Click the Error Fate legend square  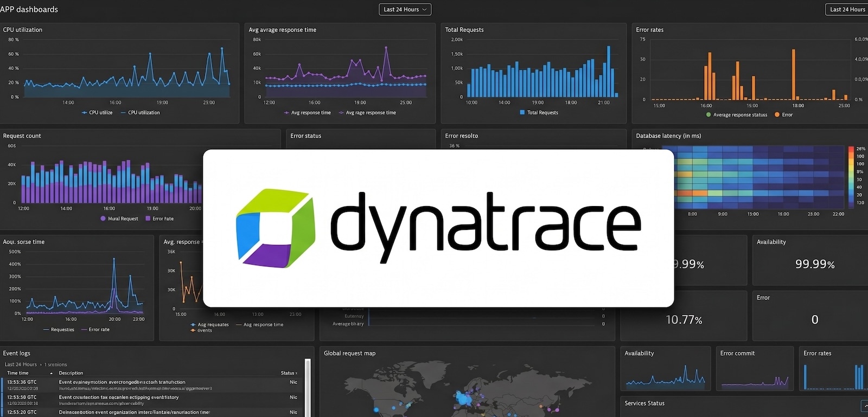pos(148,219)
